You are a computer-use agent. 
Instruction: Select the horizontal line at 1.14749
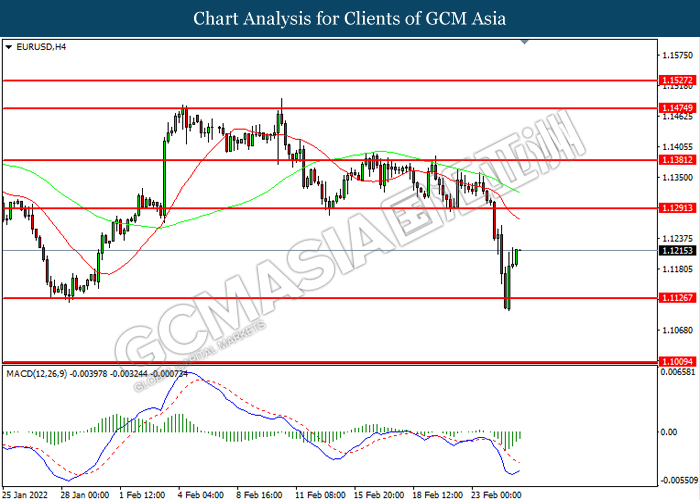(x=329, y=108)
